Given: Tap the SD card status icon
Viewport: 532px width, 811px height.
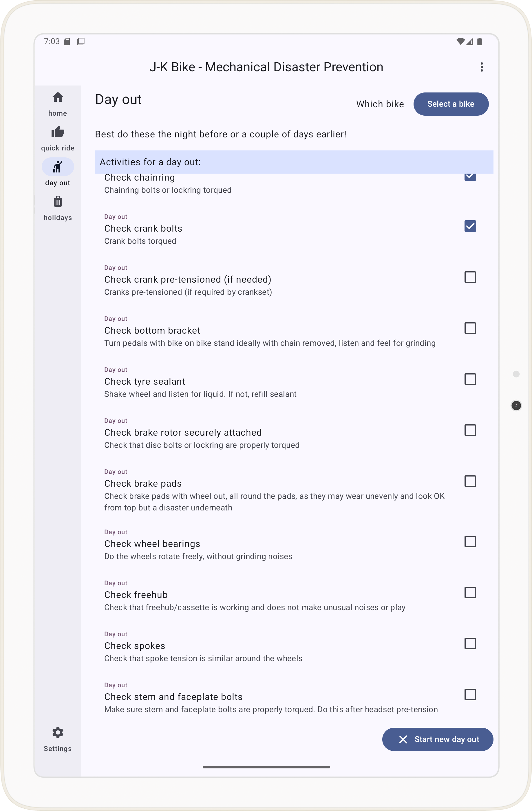Looking at the screenshot, I should 67,41.
